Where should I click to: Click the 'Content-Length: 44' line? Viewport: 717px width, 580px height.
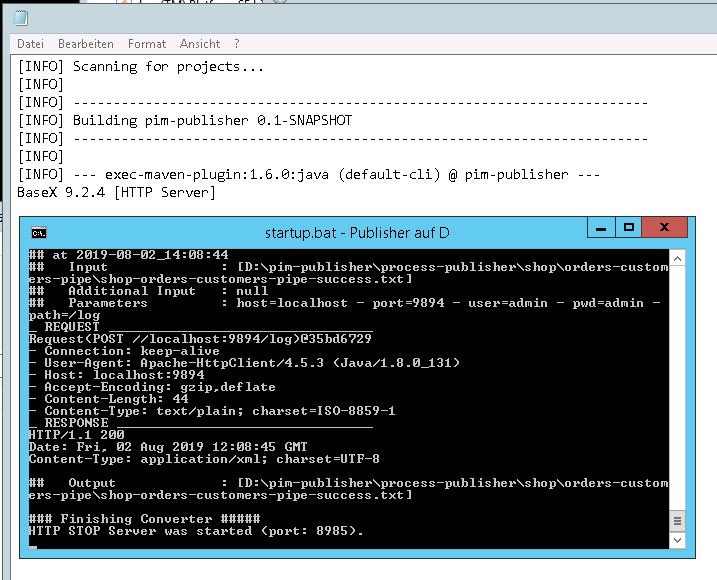(x=109, y=399)
